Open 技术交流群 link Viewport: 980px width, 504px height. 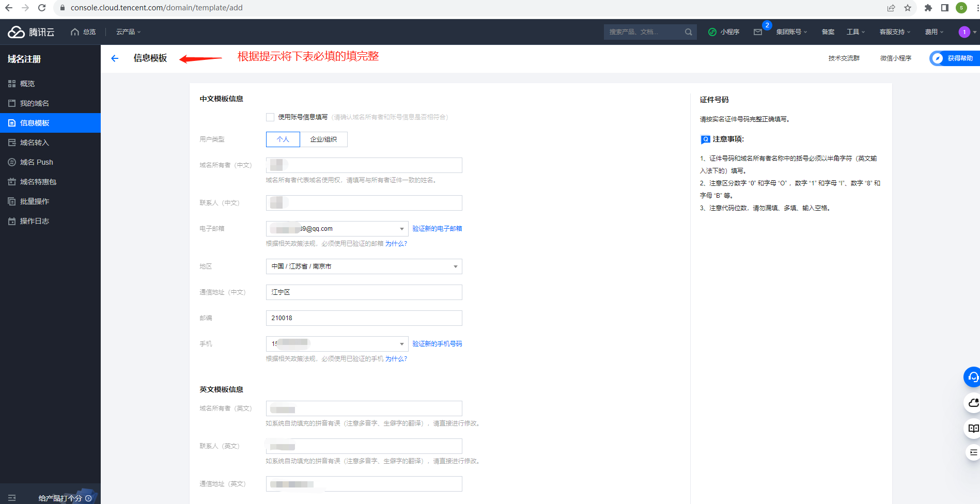844,58
